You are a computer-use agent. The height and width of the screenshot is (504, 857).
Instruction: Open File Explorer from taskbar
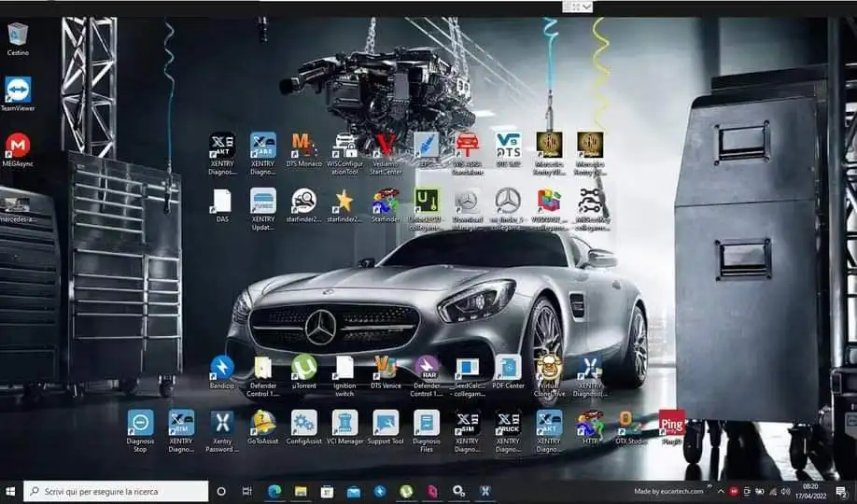[301, 492]
